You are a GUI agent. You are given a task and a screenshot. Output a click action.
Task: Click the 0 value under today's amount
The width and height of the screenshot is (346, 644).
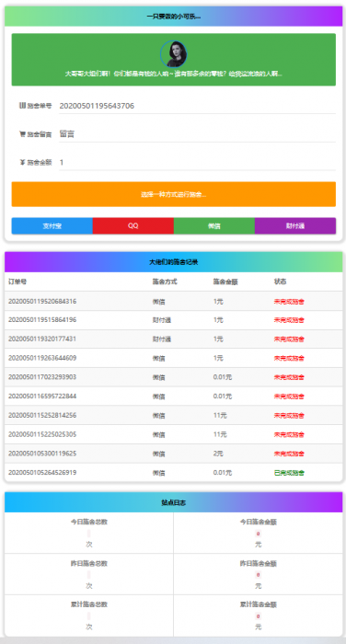(x=258, y=534)
